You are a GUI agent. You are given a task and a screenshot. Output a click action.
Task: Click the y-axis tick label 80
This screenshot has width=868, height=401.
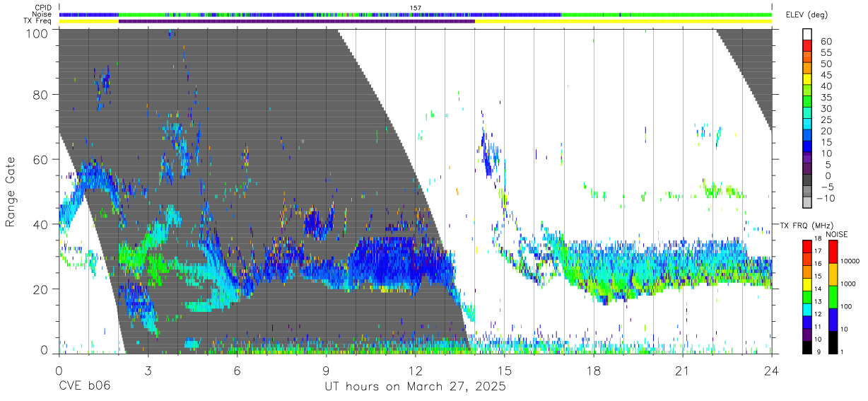40,94
